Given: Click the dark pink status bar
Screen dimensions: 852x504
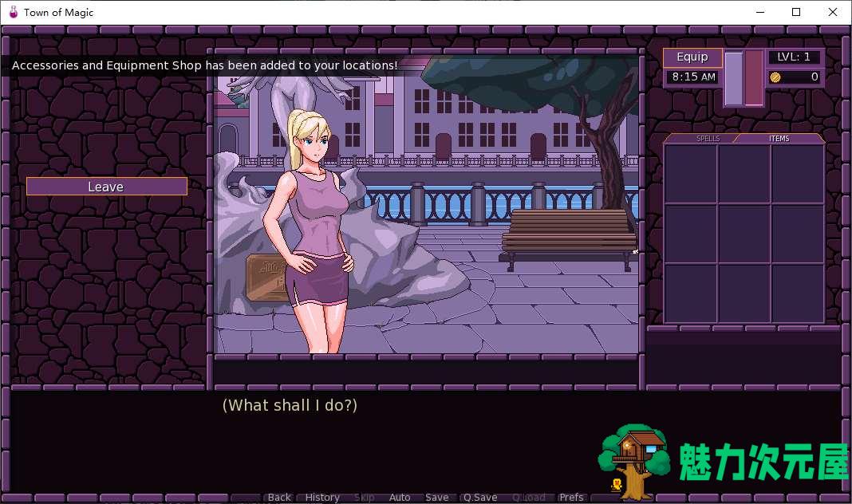Looking at the screenshot, I should coord(754,77).
